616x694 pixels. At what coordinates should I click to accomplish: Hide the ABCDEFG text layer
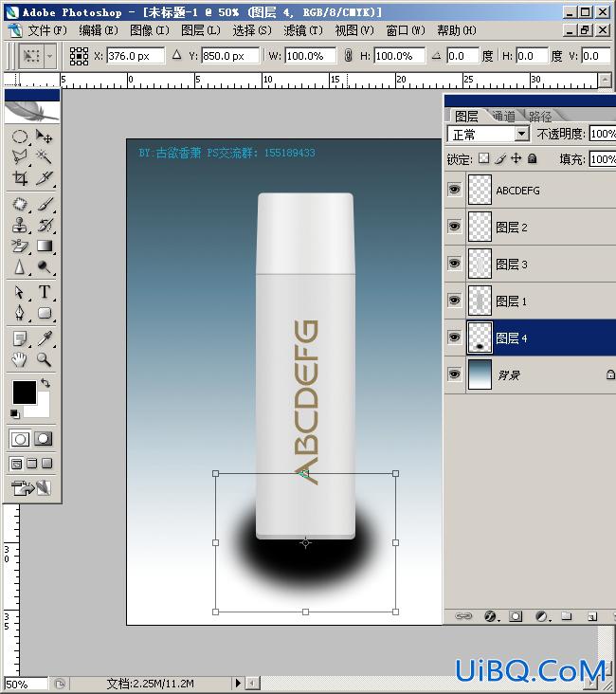coord(454,190)
